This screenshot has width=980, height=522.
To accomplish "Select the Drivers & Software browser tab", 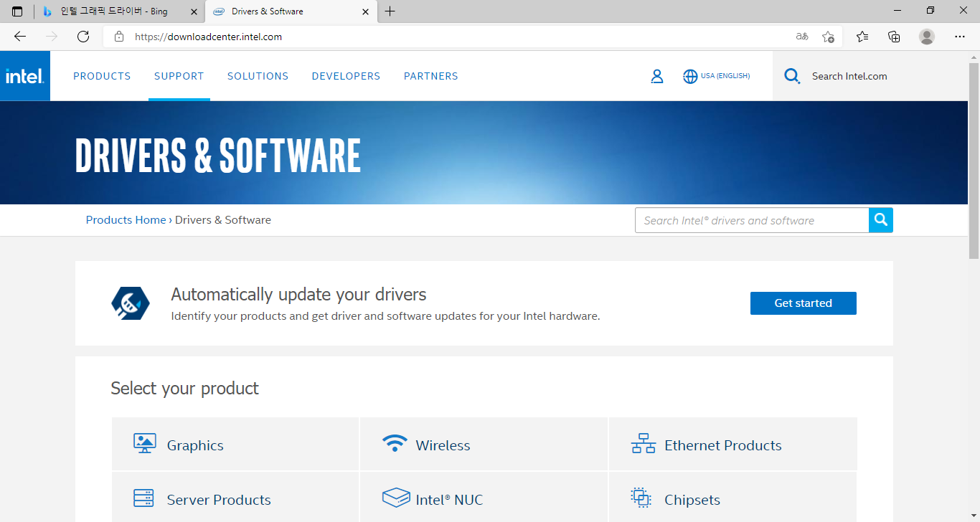I will (x=291, y=11).
